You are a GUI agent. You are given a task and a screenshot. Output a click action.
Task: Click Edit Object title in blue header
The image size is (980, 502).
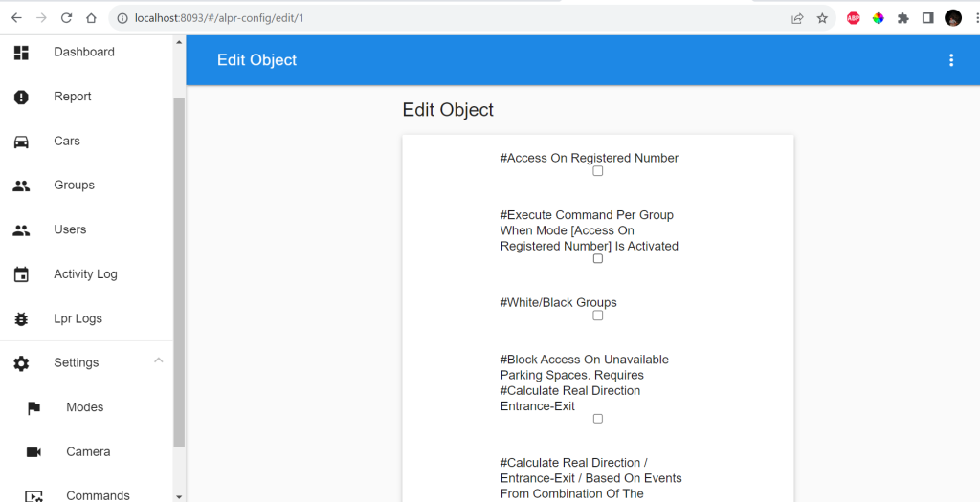click(x=256, y=60)
